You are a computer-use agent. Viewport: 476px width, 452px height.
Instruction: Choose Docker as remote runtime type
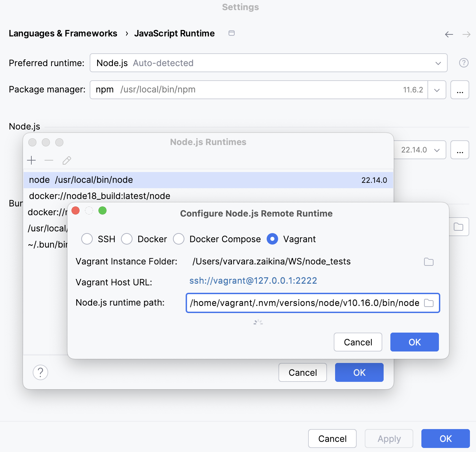tap(127, 239)
